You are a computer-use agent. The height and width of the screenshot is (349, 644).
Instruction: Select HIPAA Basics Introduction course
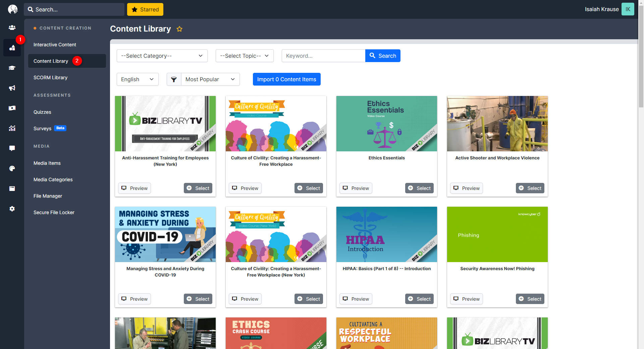419,299
